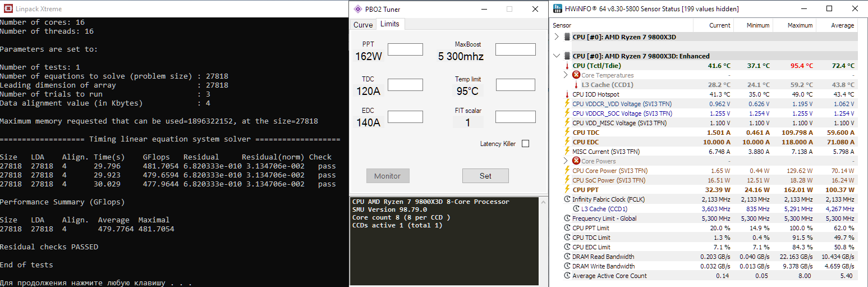Image resolution: width=868 pixels, height=287 pixels.
Task: Click the Average column header in HWiNFO
Action: point(836,25)
